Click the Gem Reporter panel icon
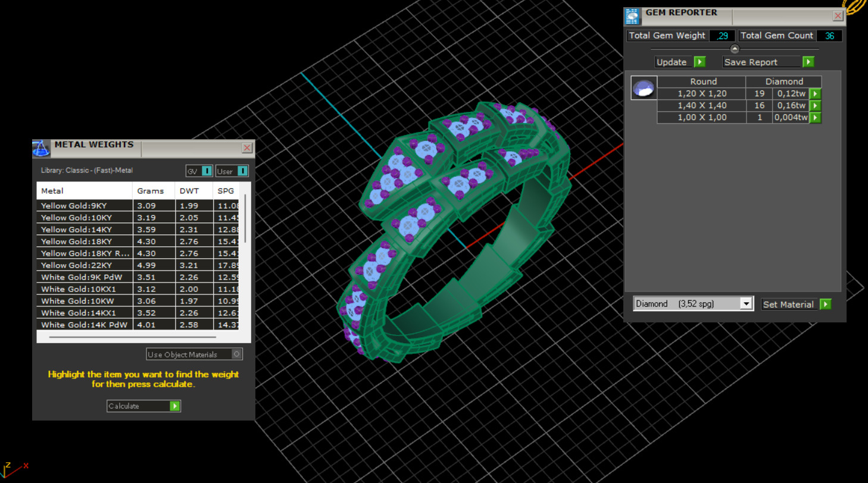 [x=632, y=16]
